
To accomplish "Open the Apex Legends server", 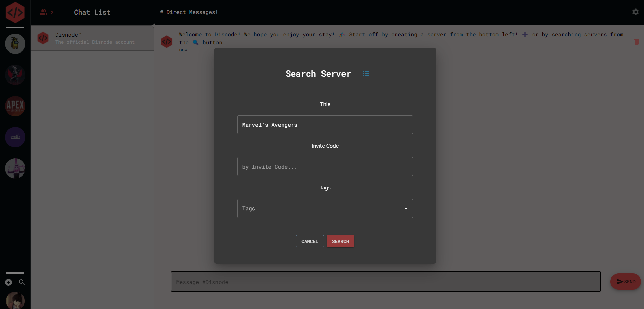I will click(15, 106).
